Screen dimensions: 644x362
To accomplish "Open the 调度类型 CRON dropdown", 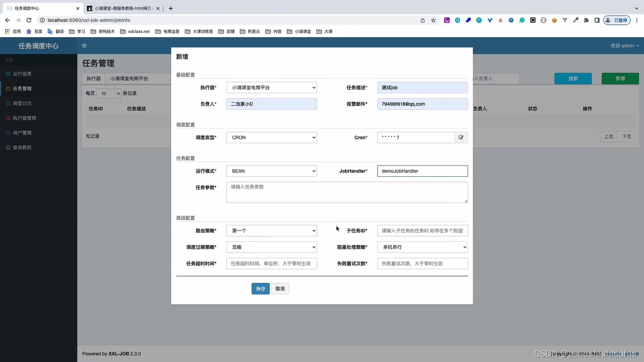I will click(272, 138).
